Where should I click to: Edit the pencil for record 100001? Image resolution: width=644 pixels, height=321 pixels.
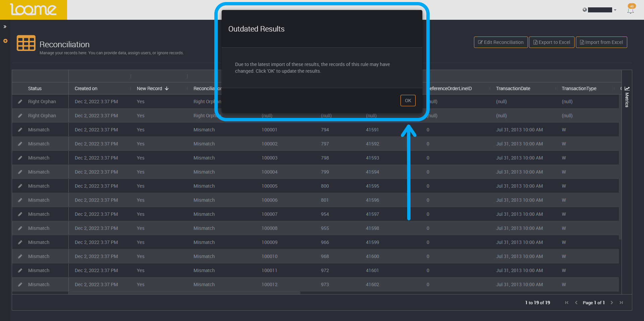20,130
